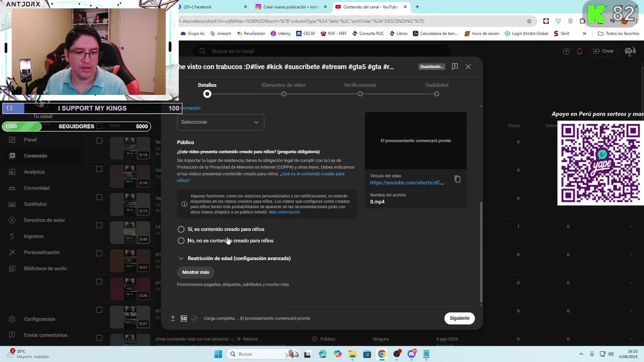The height and width of the screenshot is (362, 644).
Task: Go to the Verificaciones step
Action: coord(360,89)
